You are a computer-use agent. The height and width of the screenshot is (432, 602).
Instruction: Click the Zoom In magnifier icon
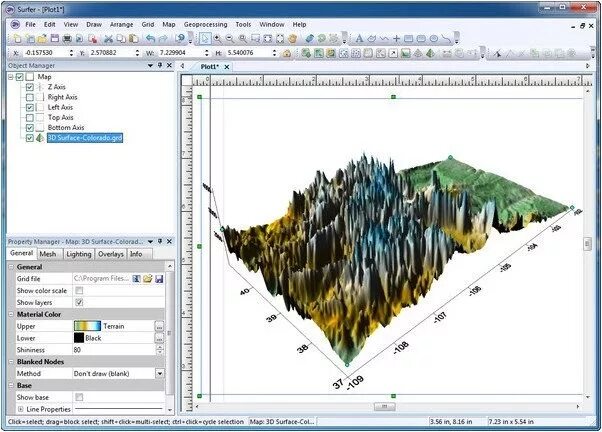[x=217, y=38]
